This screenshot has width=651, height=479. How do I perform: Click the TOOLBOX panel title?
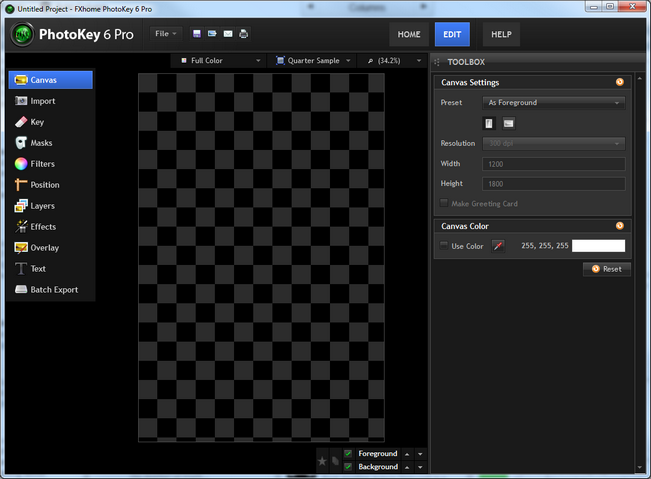466,62
